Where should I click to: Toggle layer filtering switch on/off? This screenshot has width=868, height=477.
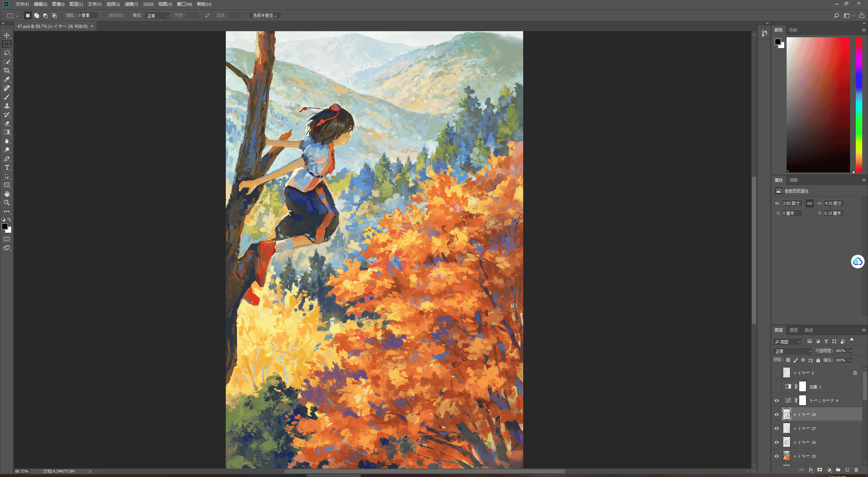click(851, 341)
